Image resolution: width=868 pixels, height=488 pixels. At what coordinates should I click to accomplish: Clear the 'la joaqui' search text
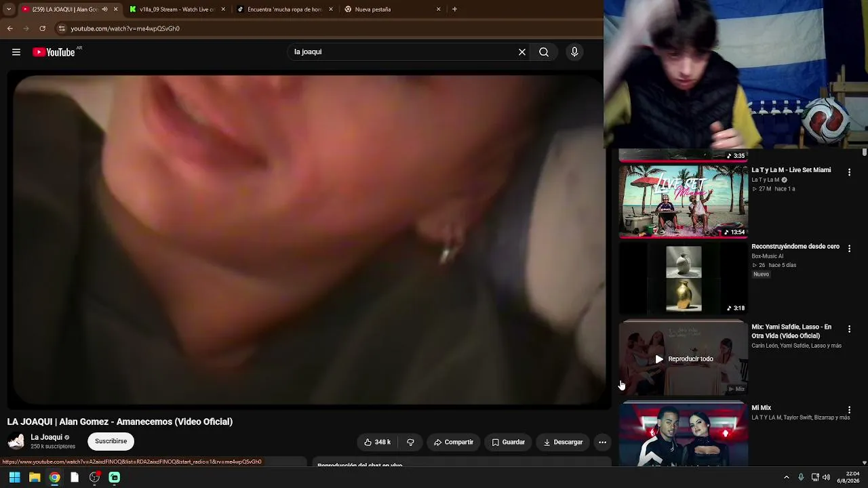point(522,52)
